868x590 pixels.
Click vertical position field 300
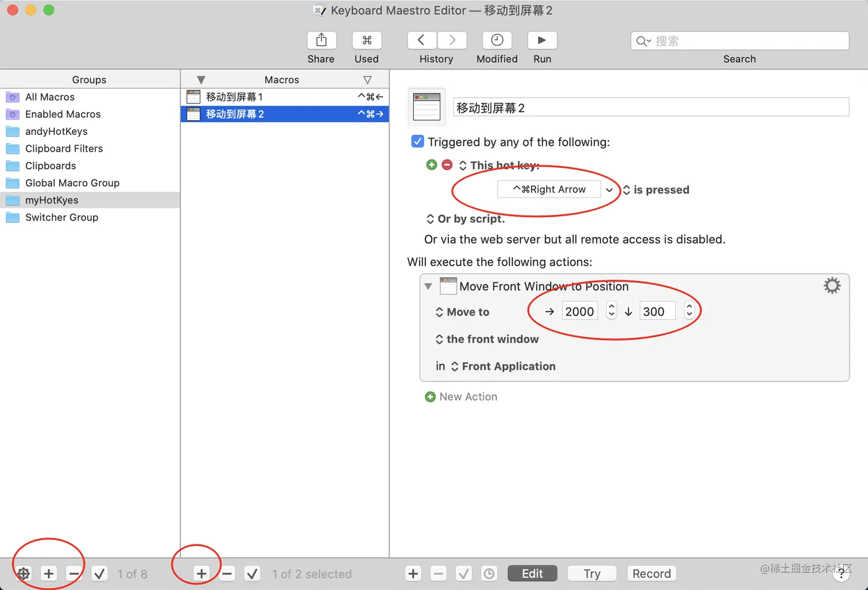(658, 311)
